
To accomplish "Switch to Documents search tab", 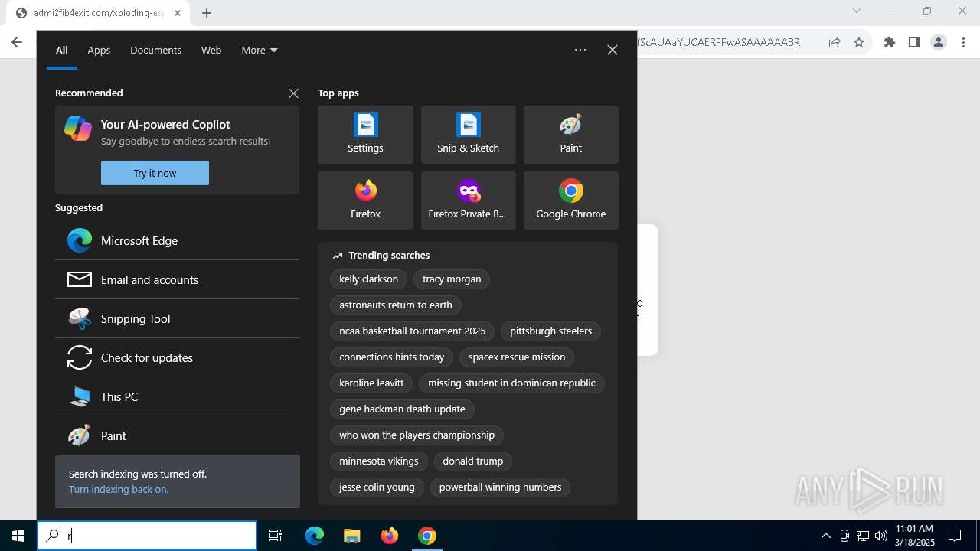I will [155, 50].
